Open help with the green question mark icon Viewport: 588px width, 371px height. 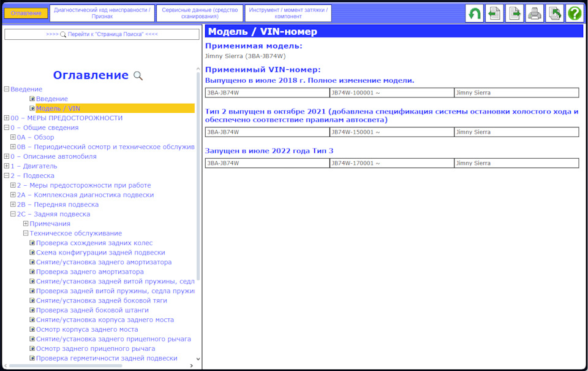pyautogui.click(x=575, y=13)
